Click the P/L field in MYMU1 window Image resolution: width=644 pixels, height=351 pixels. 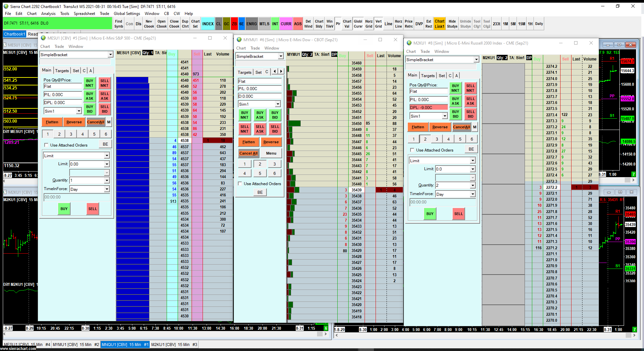tap(259, 89)
